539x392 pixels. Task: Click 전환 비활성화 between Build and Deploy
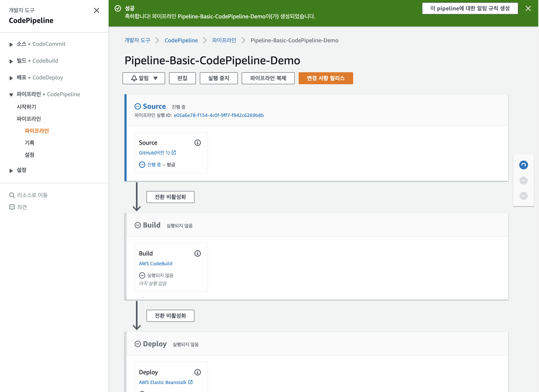point(170,316)
